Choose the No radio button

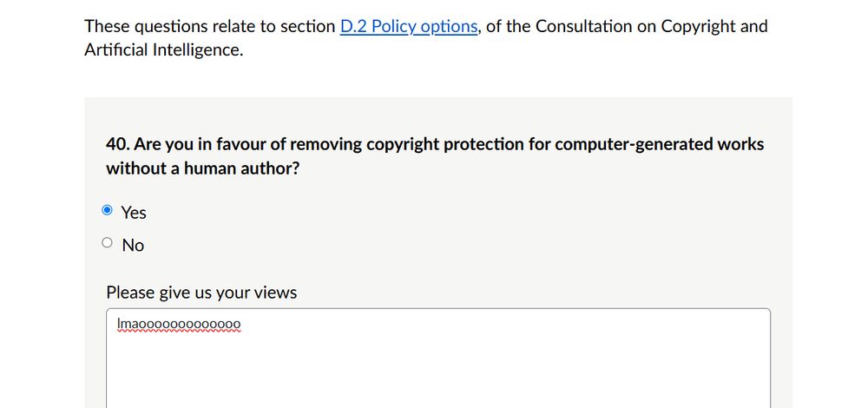point(107,243)
